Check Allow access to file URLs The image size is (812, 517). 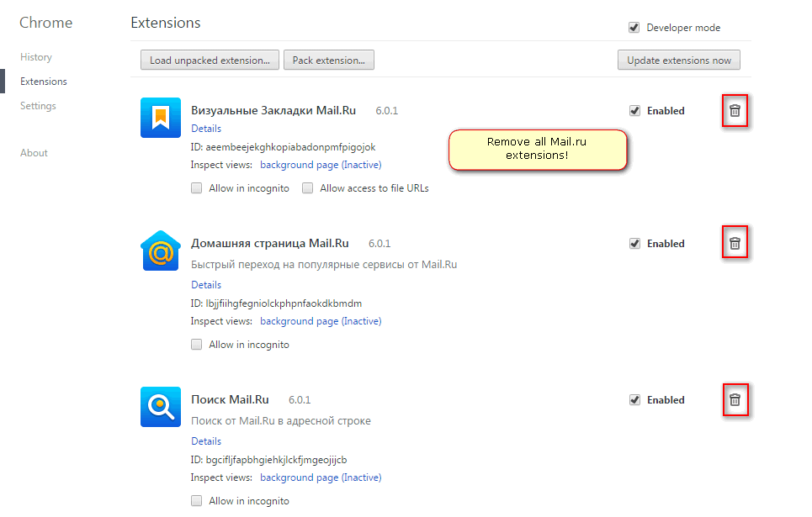click(x=308, y=187)
